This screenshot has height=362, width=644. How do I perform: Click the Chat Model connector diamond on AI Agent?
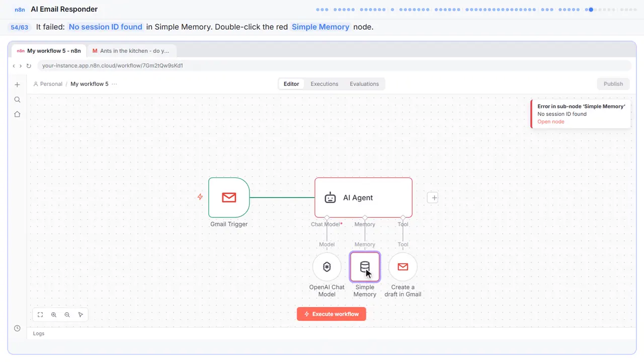pos(327,218)
